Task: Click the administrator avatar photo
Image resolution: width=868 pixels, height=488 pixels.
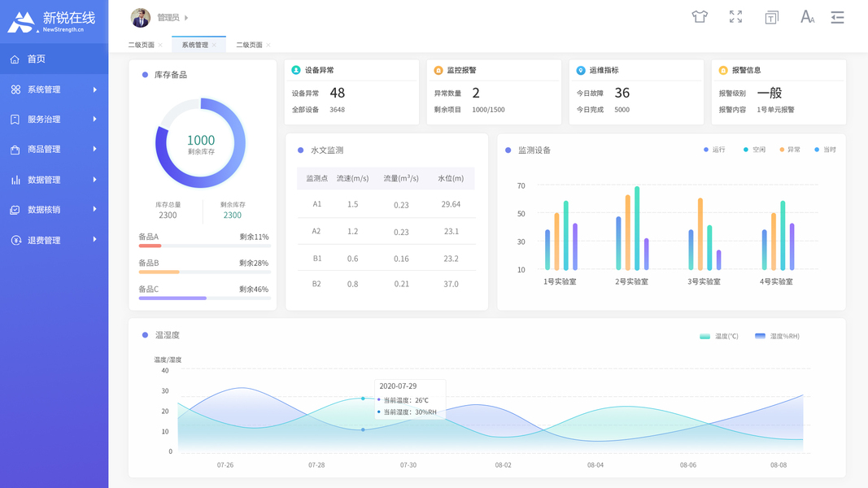Action: point(141,18)
